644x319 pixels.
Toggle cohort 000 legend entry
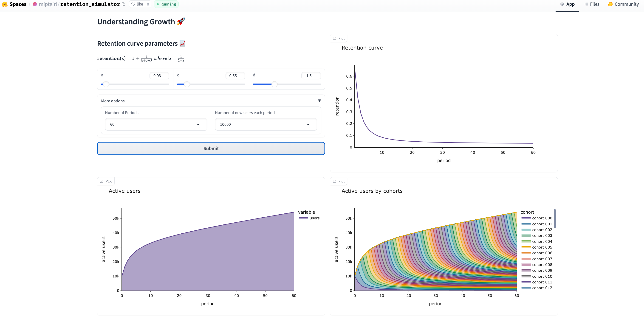[x=537, y=218]
